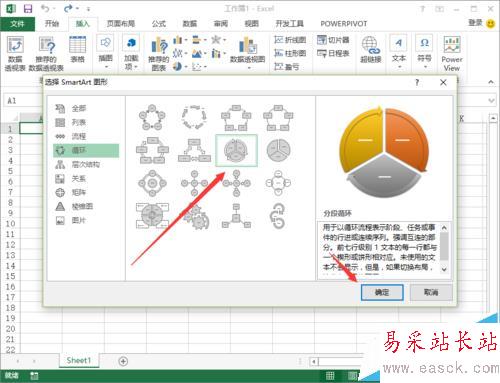Insert a 盈亏 (Win/Loss) sparkline
Screen dimensions: 500x383
[x=286, y=67]
